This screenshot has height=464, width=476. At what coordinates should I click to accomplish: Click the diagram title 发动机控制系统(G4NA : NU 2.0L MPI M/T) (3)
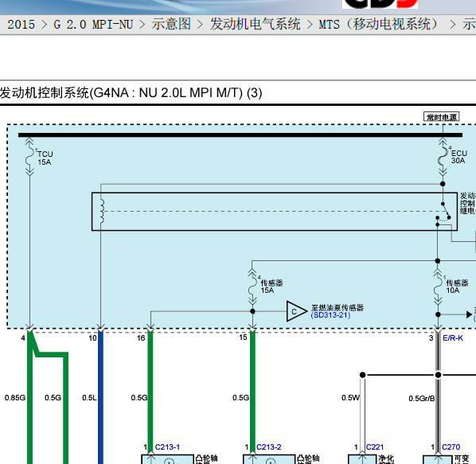click(131, 93)
